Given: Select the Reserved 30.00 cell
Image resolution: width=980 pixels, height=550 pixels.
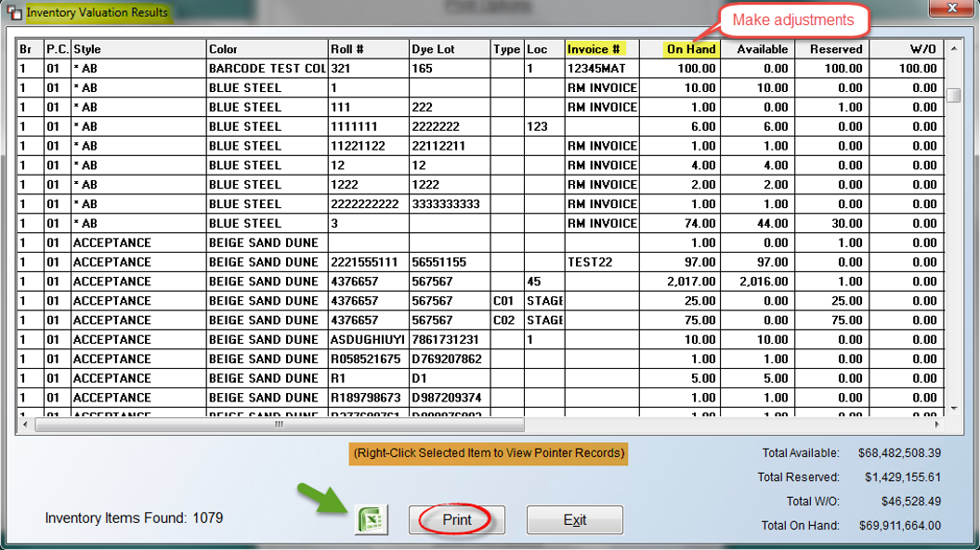Looking at the screenshot, I should (x=832, y=223).
